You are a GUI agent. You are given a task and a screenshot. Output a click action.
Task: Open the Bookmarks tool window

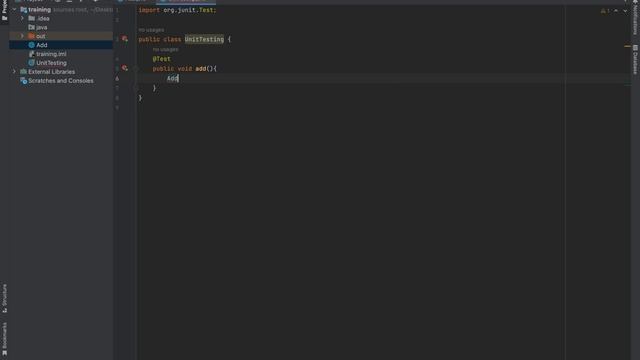[4, 339]
